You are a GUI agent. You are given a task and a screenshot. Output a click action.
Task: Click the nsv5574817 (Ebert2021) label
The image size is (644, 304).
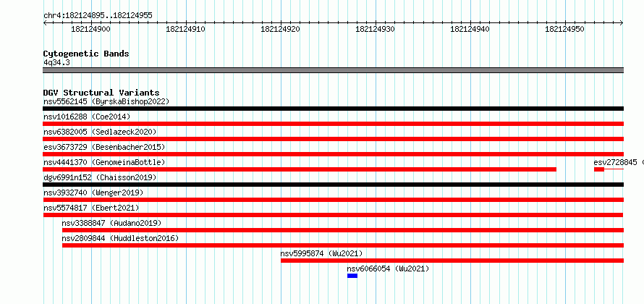[91, 208]
